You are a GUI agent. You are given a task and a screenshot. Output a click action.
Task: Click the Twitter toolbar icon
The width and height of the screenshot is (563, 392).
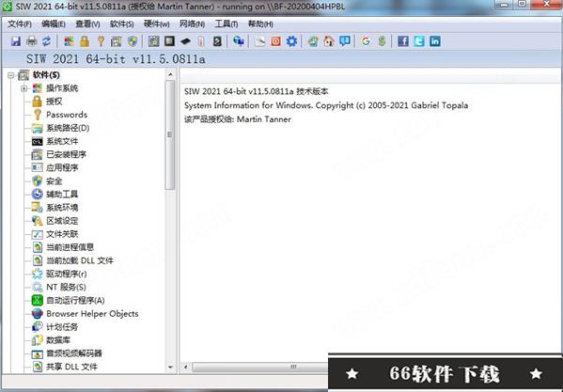tap(419, 41)
